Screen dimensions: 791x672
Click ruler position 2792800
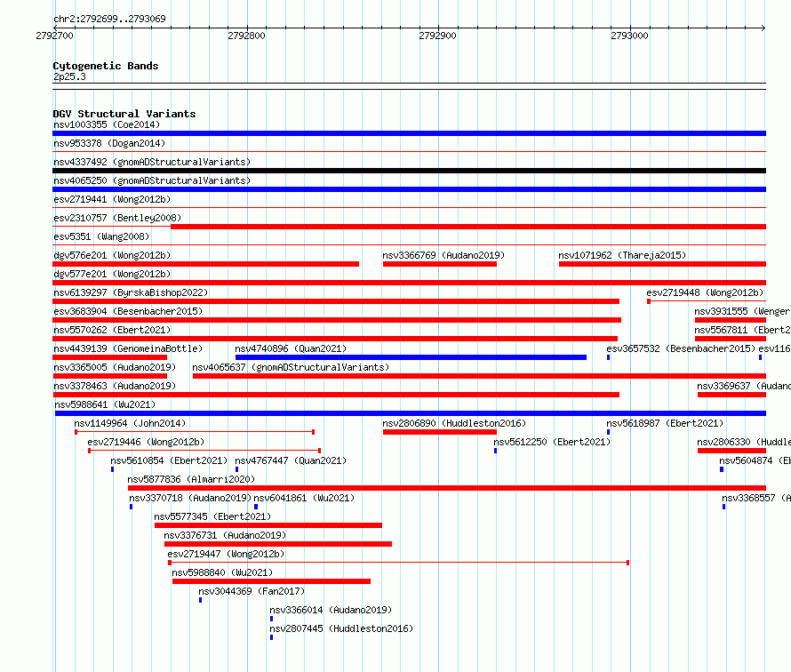246,36
